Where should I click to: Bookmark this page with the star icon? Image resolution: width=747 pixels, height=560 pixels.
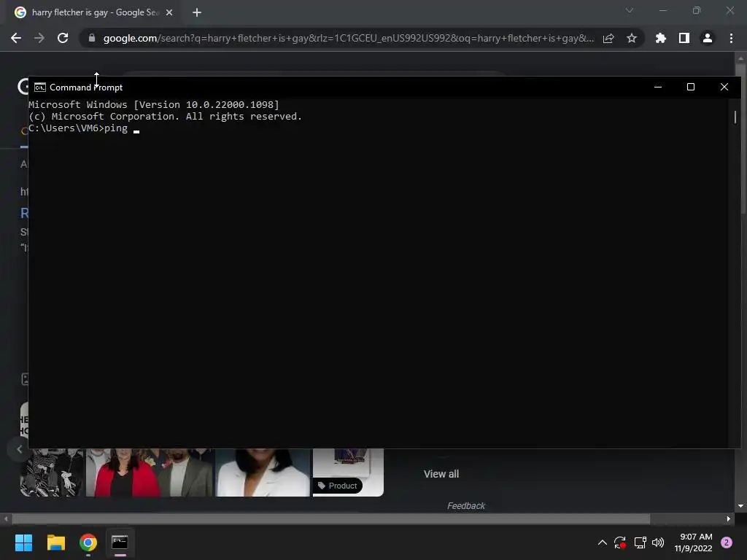[632, 38]
